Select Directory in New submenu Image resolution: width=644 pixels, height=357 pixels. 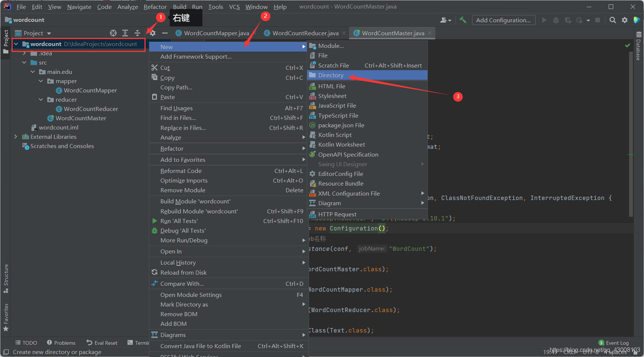click(368, 75)
